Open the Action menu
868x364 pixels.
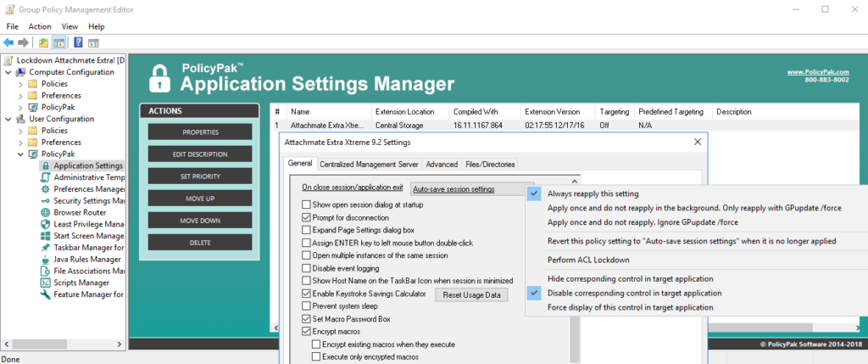point(40,26)
